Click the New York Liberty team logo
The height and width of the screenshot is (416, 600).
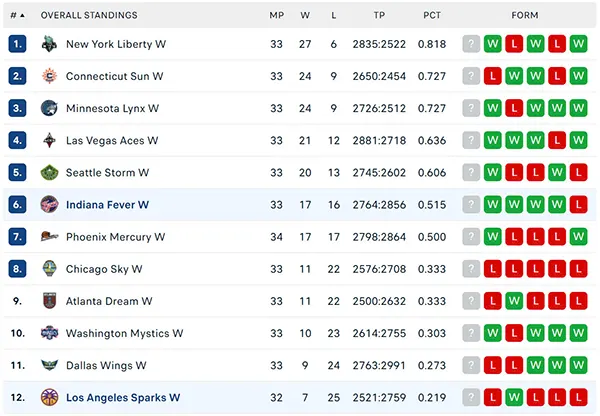click(x=49, y=44)
